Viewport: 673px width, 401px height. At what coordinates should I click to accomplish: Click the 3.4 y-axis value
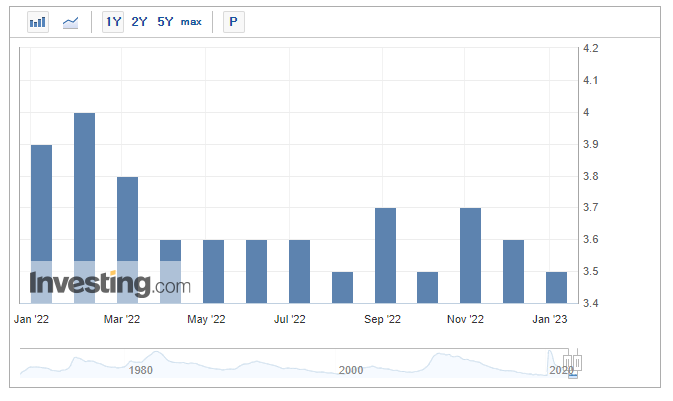591,303
